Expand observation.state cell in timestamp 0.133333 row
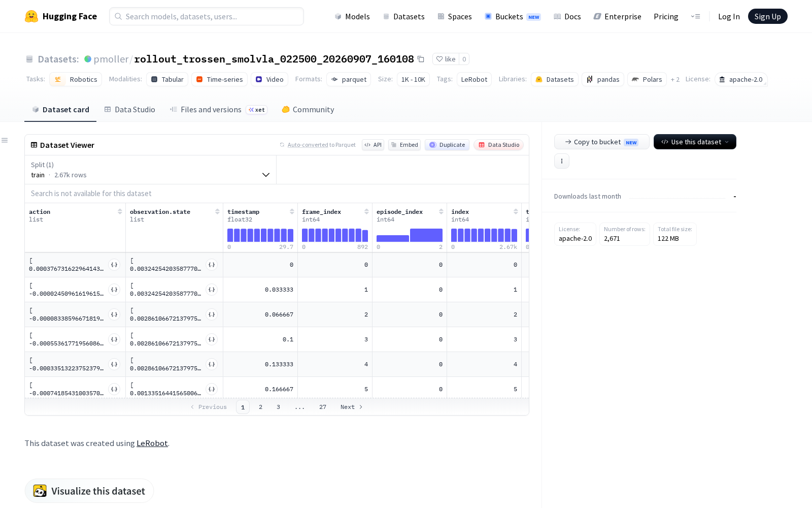The image size is (812, 508). [x=212, y=364]
